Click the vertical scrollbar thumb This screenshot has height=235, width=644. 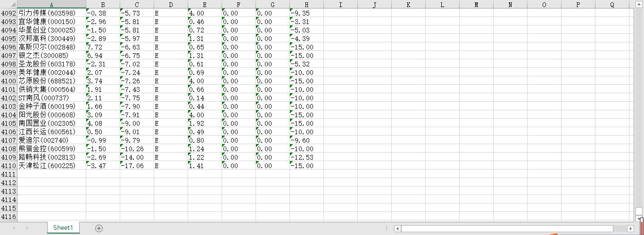coord(639,211)
